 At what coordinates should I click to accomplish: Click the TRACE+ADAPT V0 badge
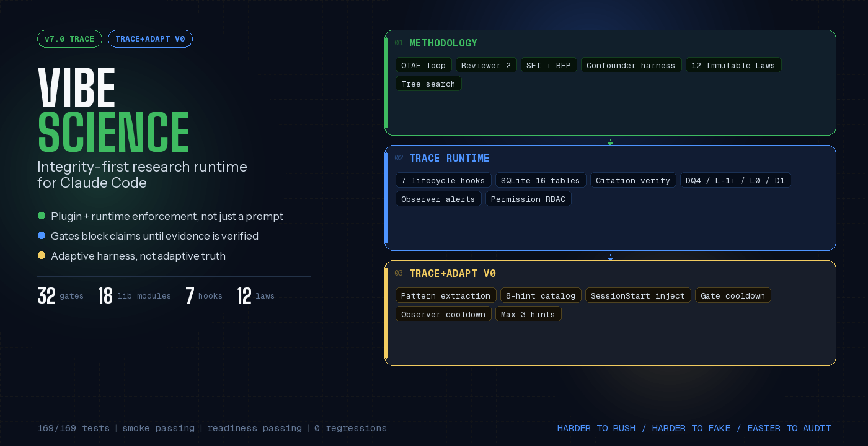click(150, 39)
